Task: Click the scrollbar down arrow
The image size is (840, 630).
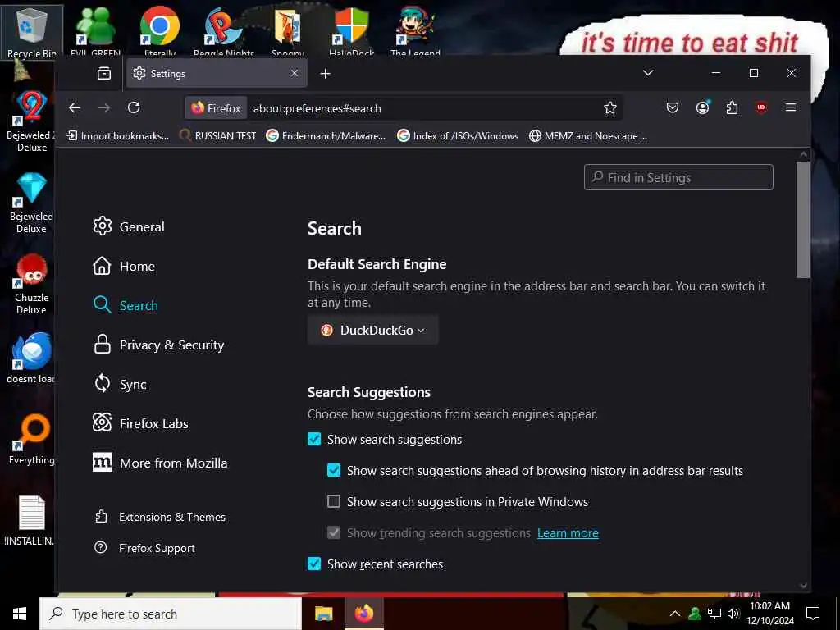Action: click(x=803, y=585)
